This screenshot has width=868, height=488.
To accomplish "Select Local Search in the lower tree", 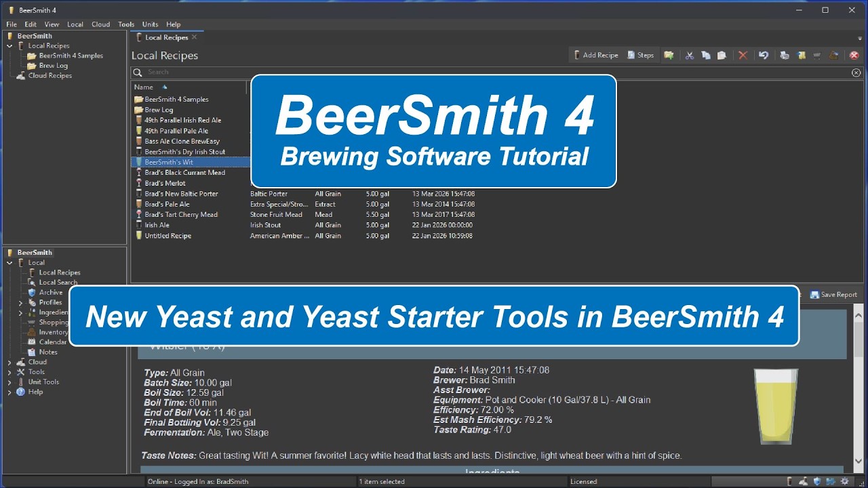I will pos(58,282).
